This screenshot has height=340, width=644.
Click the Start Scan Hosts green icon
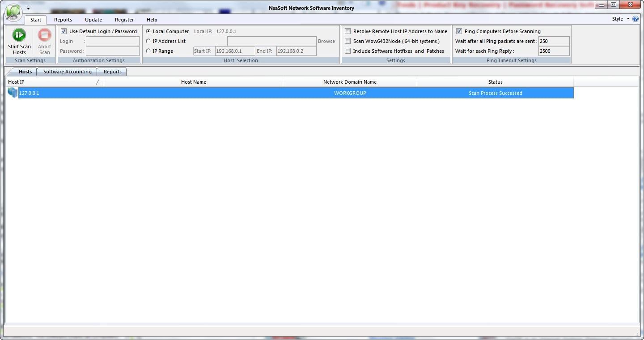[x=19, y=35]
